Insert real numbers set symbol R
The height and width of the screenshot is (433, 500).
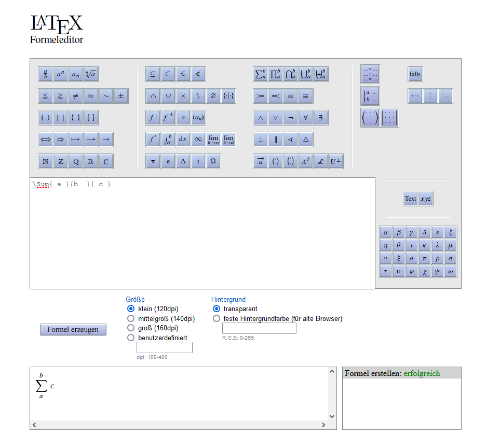click(91, 161)
